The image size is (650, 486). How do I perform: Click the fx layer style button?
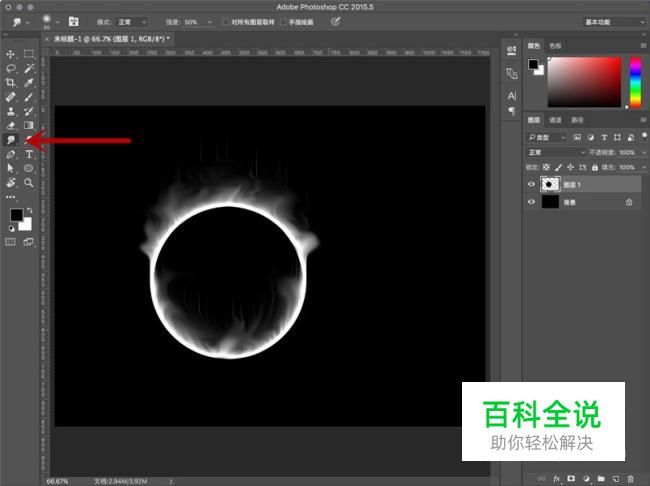(x=556, y=479)
